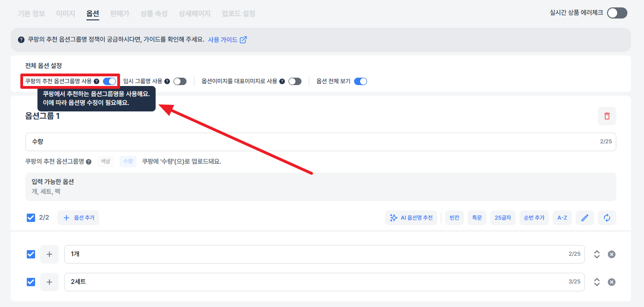
Task: Turn off 옵션 전체 보기 toggle
Action: [361, 81]
